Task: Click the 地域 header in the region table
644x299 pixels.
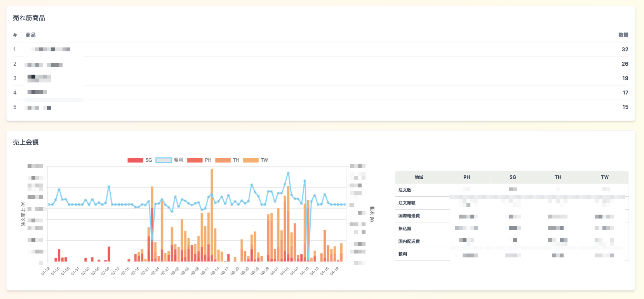Action: [x=419, y=177]
